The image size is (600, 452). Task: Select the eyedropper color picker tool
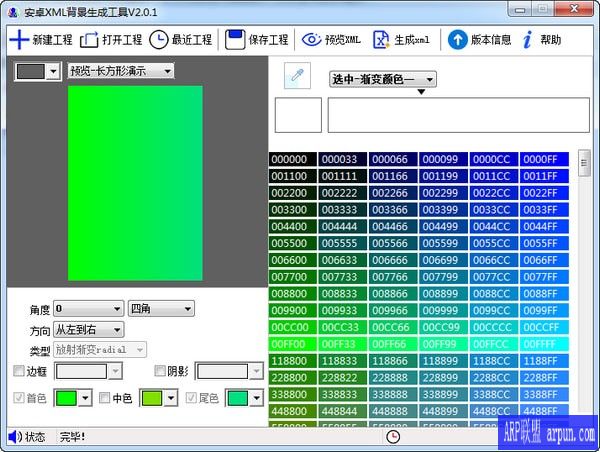pyautogui.click(x=296, y=75)
